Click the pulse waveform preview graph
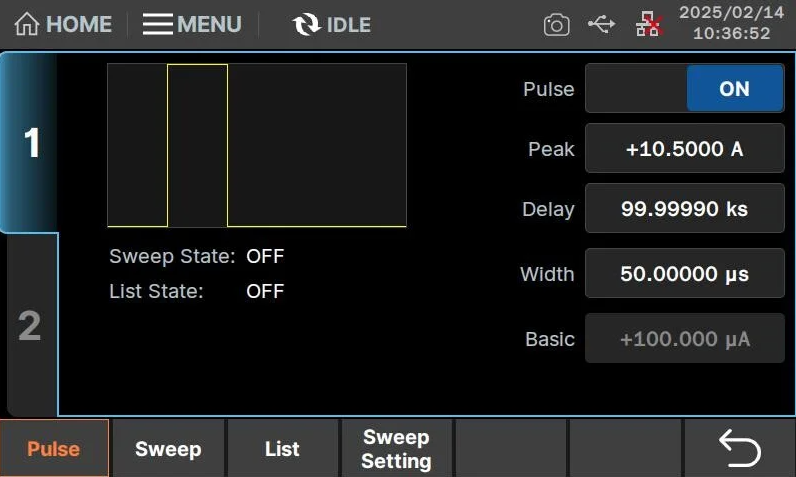 tap(257, 146)
